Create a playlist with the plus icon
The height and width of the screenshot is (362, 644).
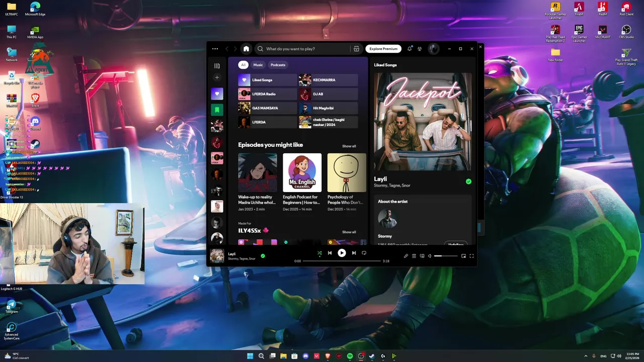point(217,77)
